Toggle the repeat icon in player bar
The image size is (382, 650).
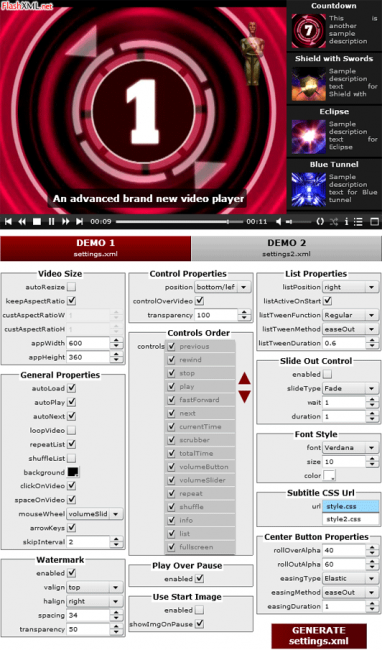(320, 222)
